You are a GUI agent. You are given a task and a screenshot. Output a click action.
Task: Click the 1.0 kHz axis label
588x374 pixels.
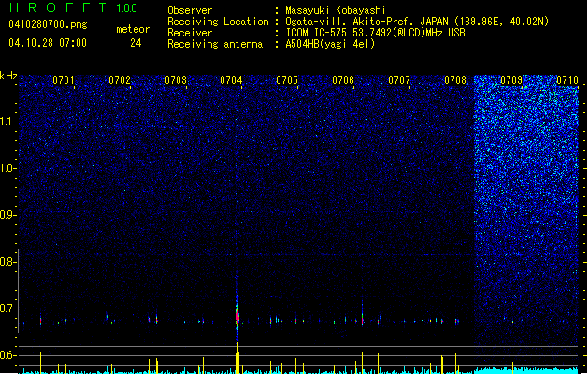click(8, 168)
